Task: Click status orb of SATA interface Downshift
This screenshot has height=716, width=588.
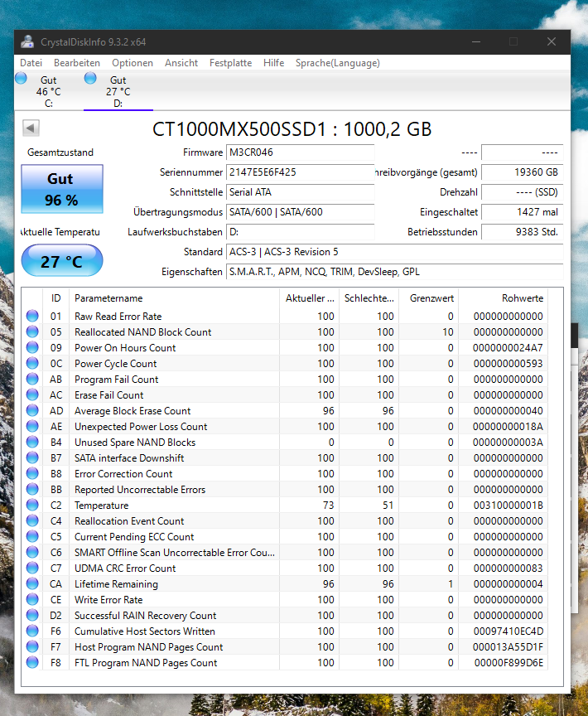Action: [32, 457]
